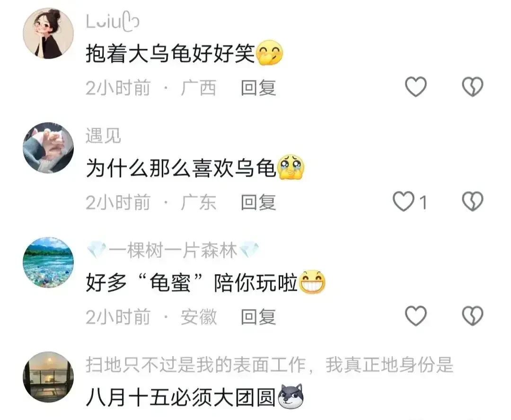Tap the username Luiu
The height and width of the screenshot is (420, 511).
tap(113, 21)
